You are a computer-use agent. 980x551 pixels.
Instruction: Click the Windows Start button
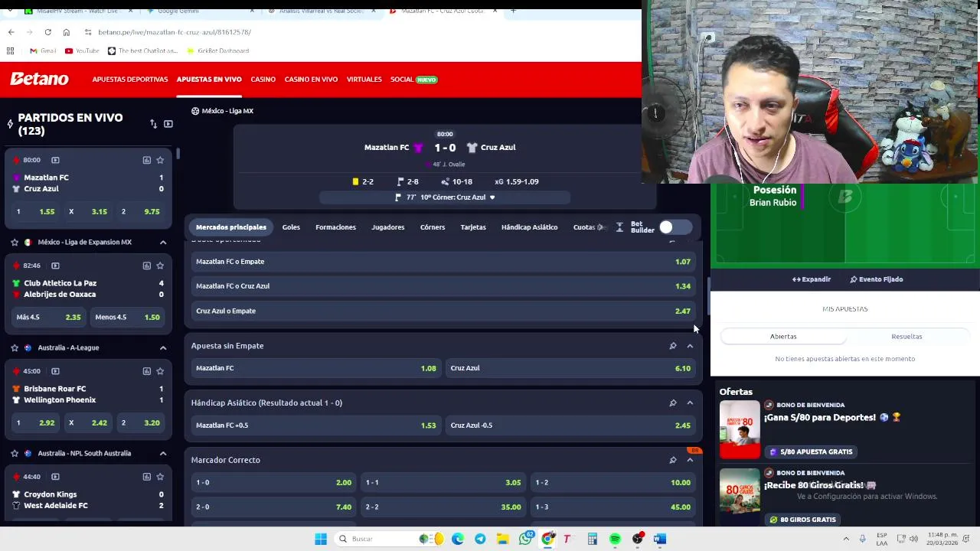point(321,539)
